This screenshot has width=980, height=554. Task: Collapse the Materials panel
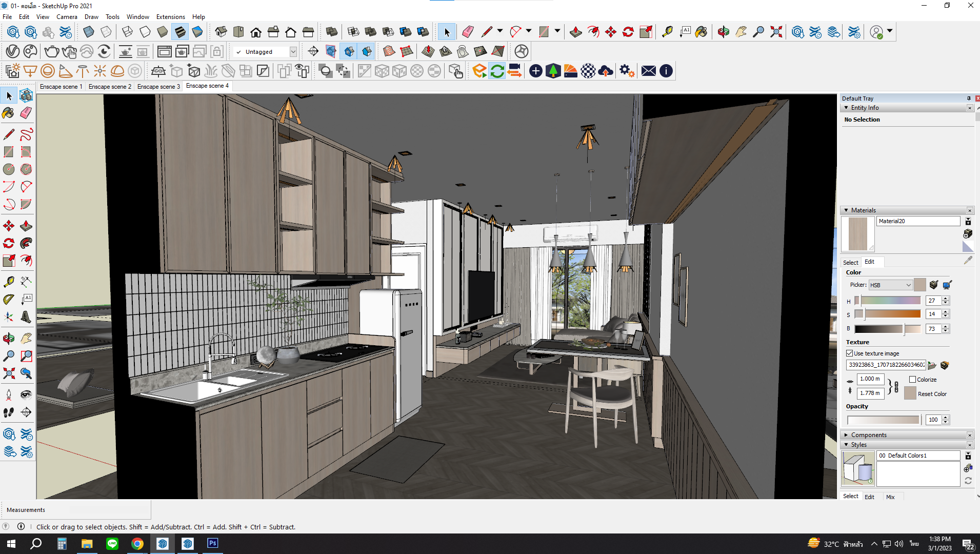846,210
